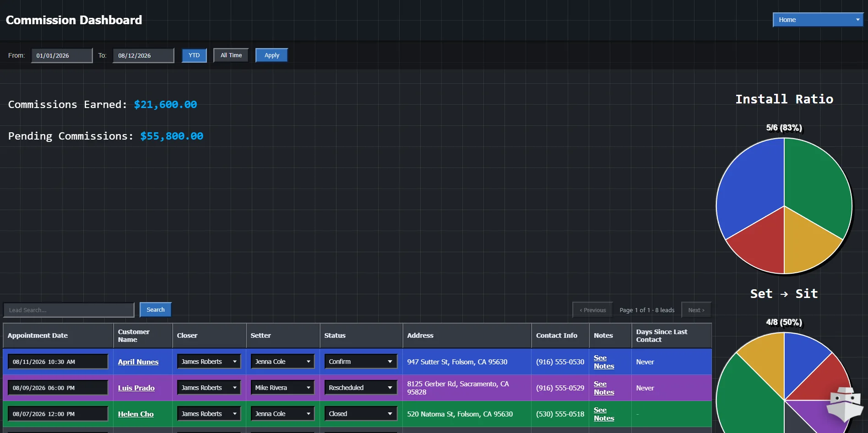Open the Closed status dropdown
This screenshot has width=868, height=433.
360,414
